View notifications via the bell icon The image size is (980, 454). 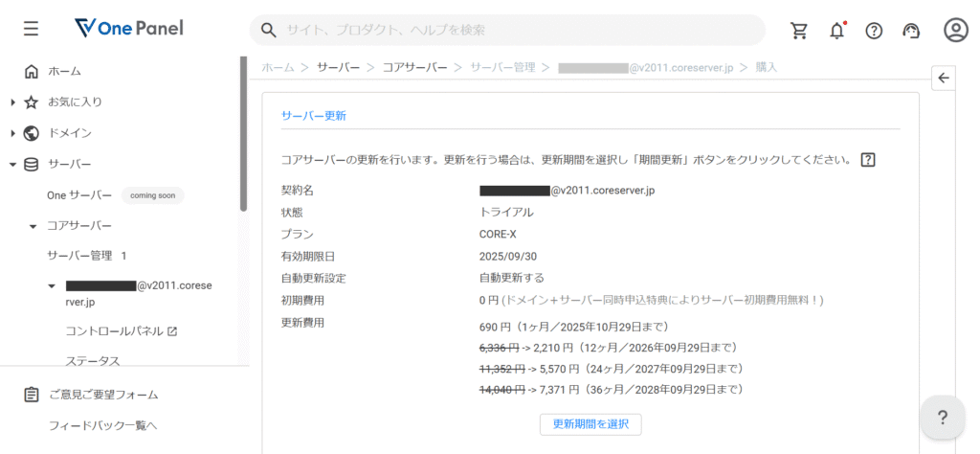[836, 30]
